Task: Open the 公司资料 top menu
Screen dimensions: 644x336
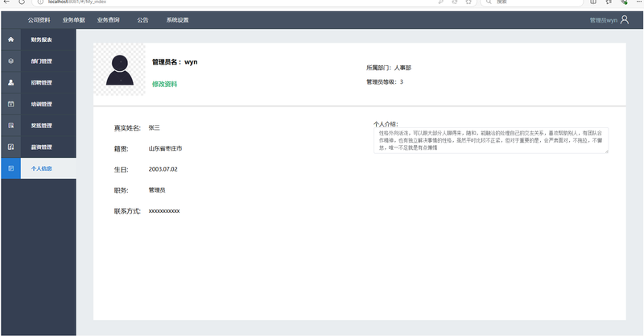Action: pyautogui.click(x=39, y=19)
